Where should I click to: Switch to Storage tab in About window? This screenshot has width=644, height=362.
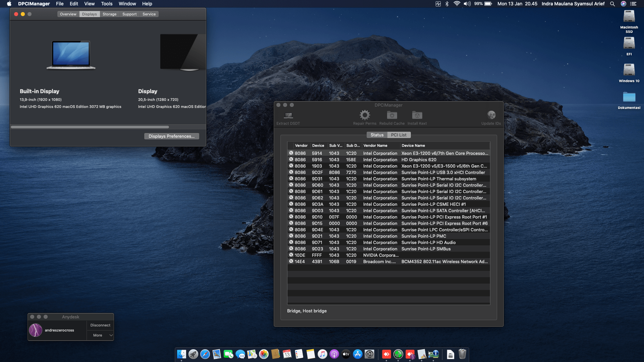(109, 14)
